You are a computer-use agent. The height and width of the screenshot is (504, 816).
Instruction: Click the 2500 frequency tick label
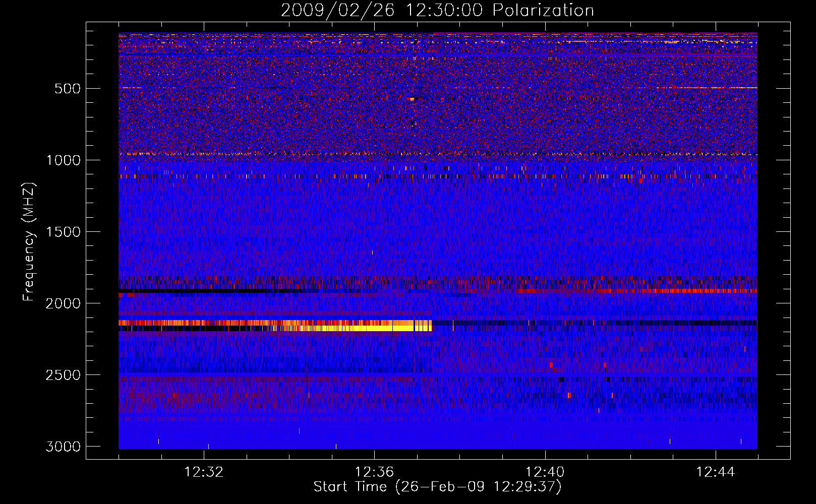coord(63,375)
